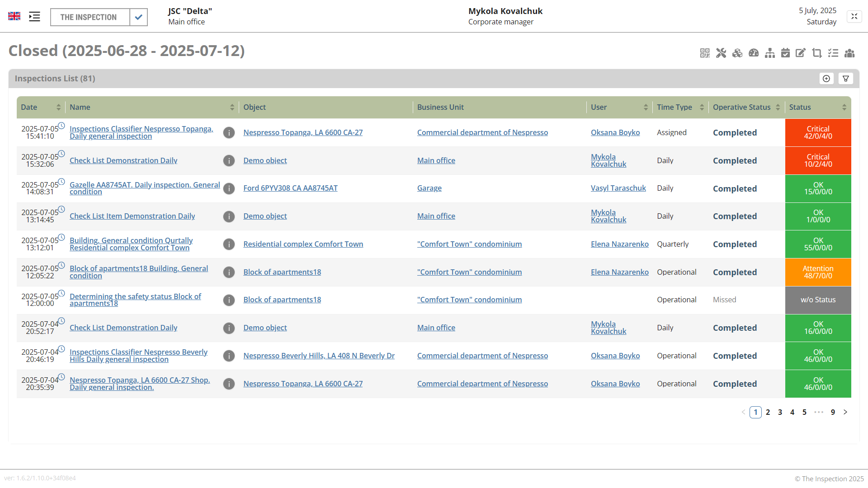Sort by Operative Status column arrows
868x488 pixels.
[x=778, y=108]
